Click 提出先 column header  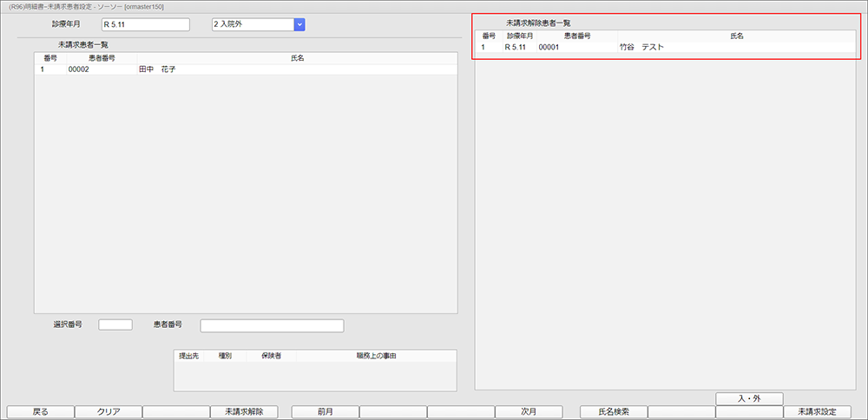[x=188, y=356]
